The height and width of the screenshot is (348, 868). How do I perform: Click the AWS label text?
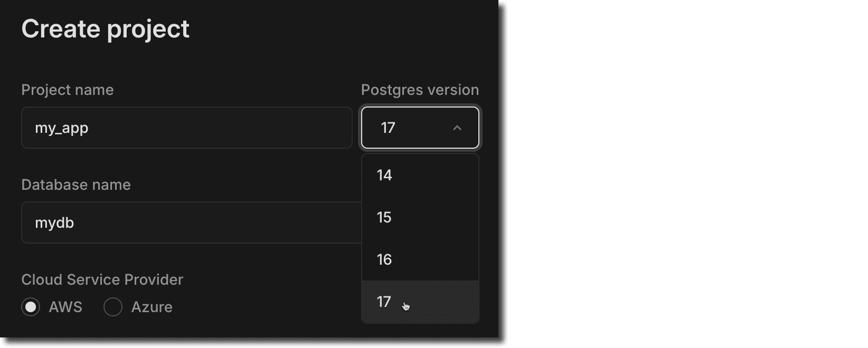pyautogui.click(x=65, y=307)
